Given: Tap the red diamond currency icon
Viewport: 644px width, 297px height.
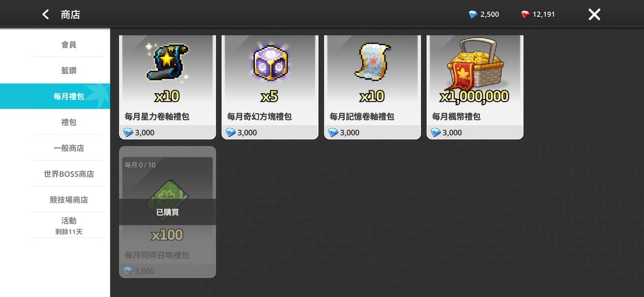Looking at the screenshot, I should coord(525,15).
